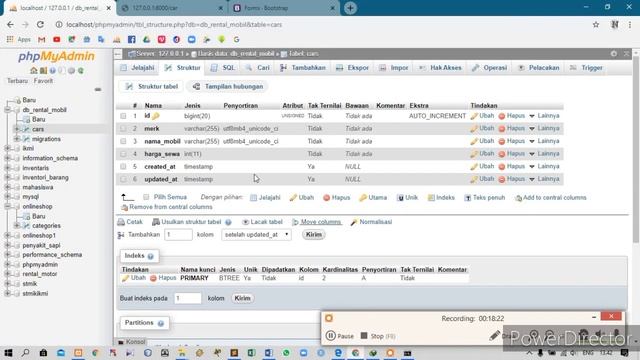Select checkbox for nama_mobil column

pyautogui.click(x=123, y=141)
